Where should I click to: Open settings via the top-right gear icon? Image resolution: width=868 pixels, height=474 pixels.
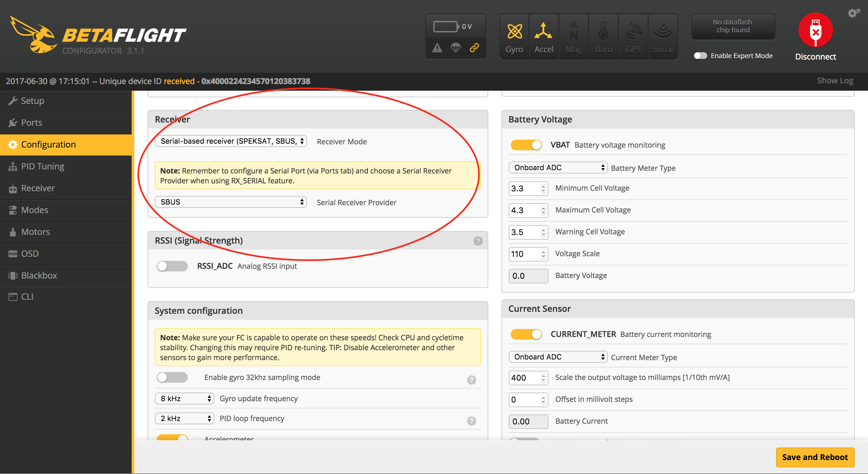click(854, 13)
